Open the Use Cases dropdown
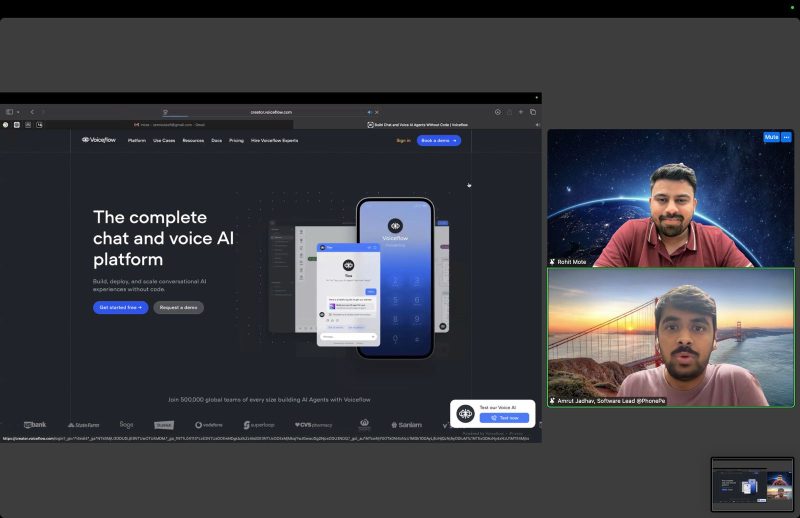This screenshot has width=800, height=518. click(164, 141)
